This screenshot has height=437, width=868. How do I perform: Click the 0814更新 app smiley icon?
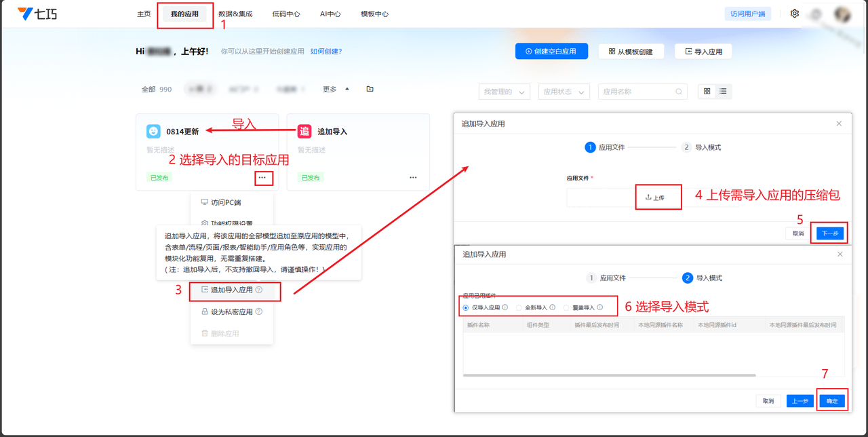click(154, 131)
